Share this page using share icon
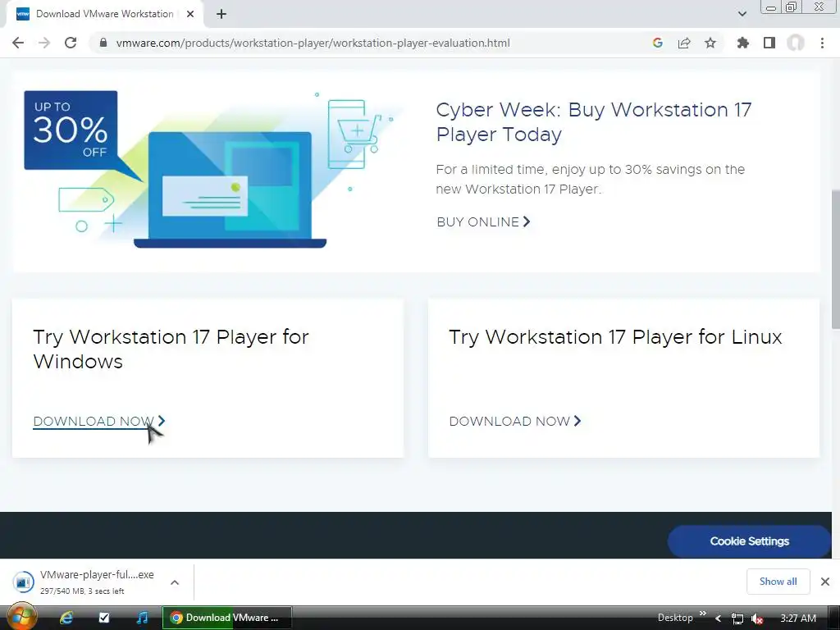 click(x=684, y=43)
